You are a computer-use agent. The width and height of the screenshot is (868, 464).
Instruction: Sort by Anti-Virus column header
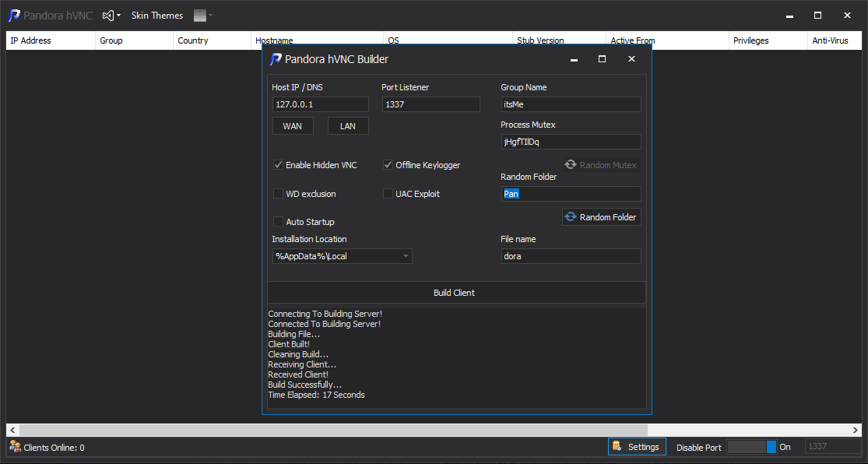pos(835,40)
